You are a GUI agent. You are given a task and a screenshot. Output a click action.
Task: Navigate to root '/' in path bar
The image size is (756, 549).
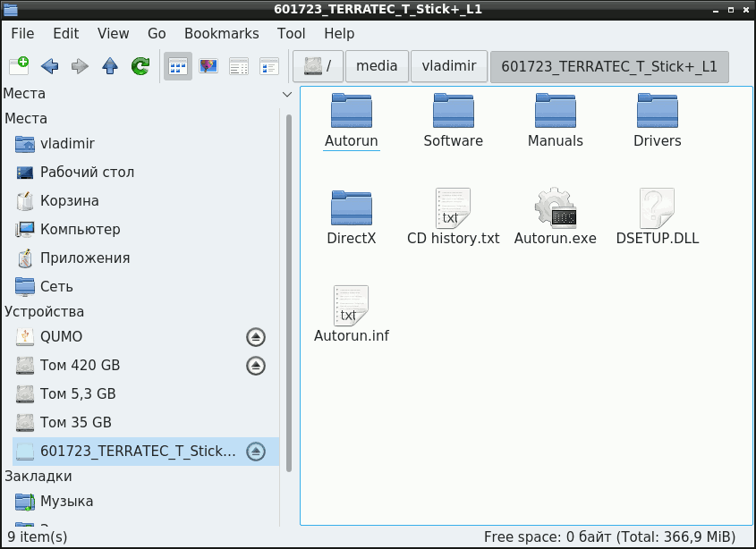(x=319, y=66)
